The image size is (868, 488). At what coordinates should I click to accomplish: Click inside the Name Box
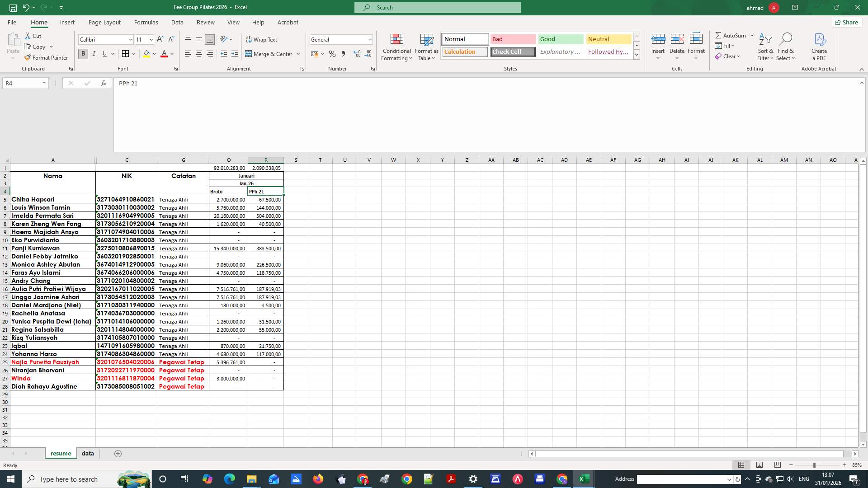21,83
